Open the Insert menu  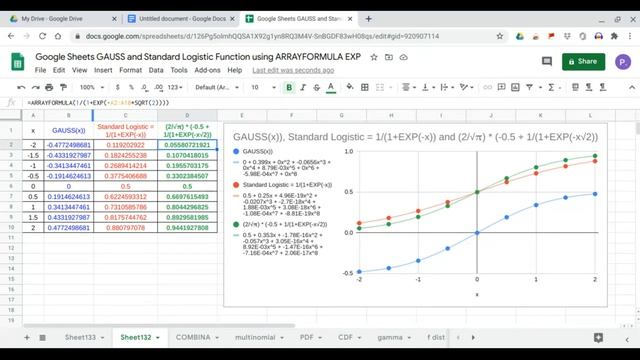[103, 70]
